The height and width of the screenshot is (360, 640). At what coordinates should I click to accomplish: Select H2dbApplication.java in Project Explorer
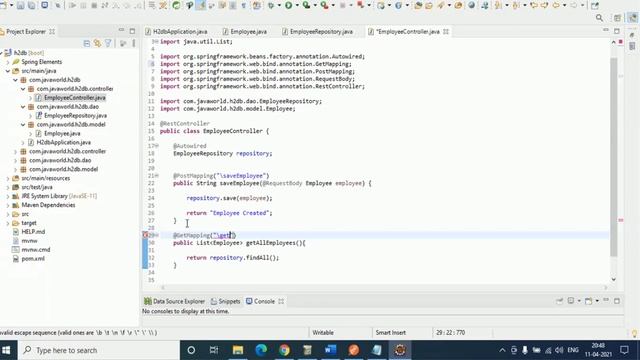pyautogui.click(x=64, y=142)
